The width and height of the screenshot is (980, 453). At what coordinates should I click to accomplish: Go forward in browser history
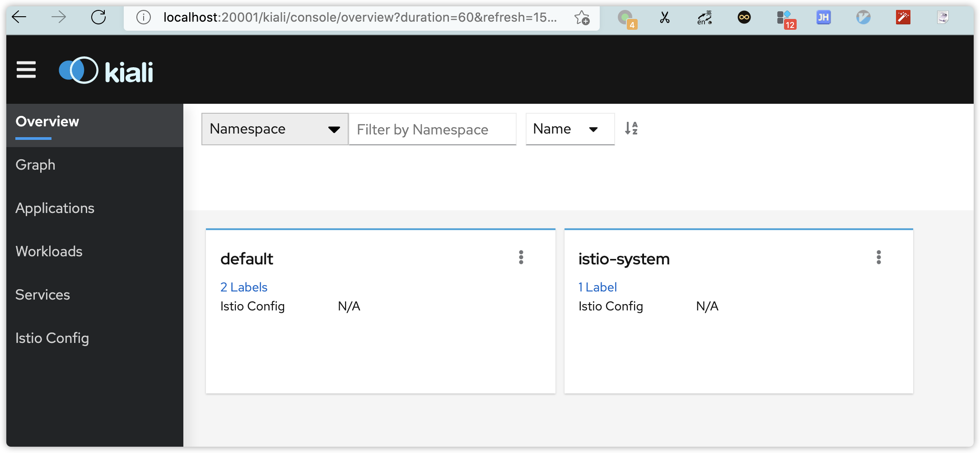[59, 17]
